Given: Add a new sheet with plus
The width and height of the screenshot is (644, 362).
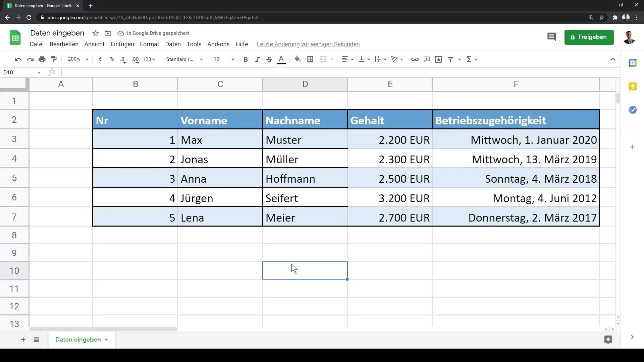Looking at the screenshot, I should point(23,340).
